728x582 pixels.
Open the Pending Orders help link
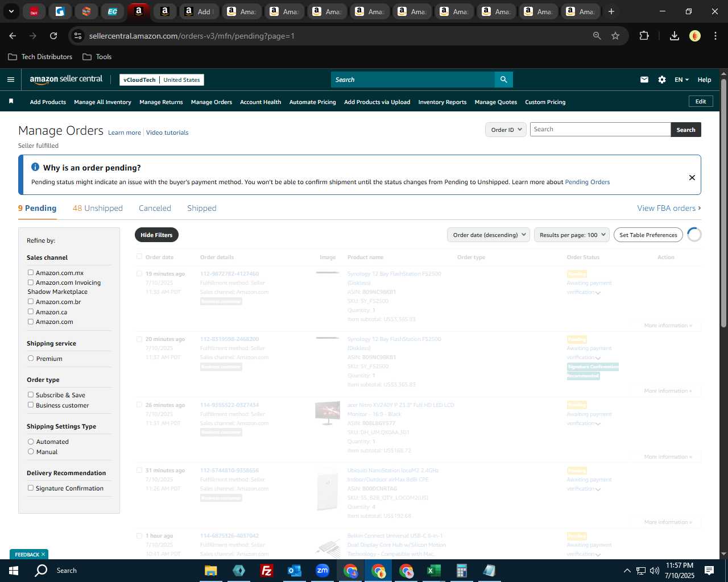pyautogui.click(x=588, y=182)
